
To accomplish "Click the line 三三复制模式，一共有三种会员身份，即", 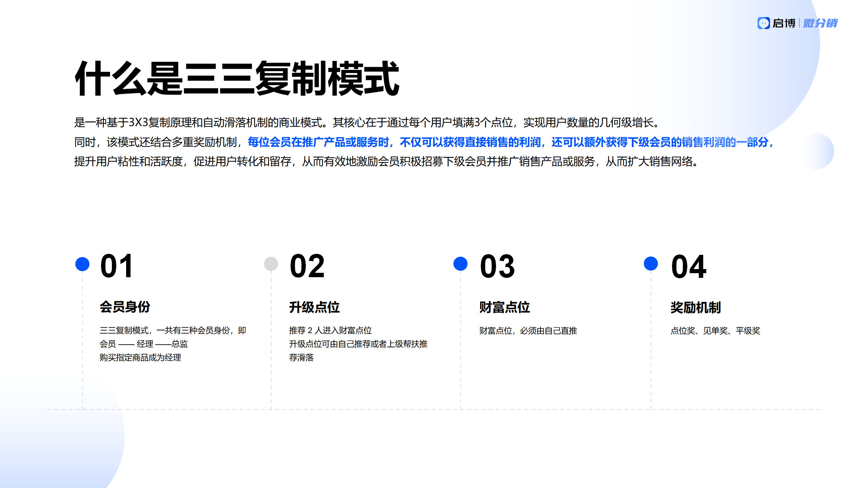I will click(173, 330).
